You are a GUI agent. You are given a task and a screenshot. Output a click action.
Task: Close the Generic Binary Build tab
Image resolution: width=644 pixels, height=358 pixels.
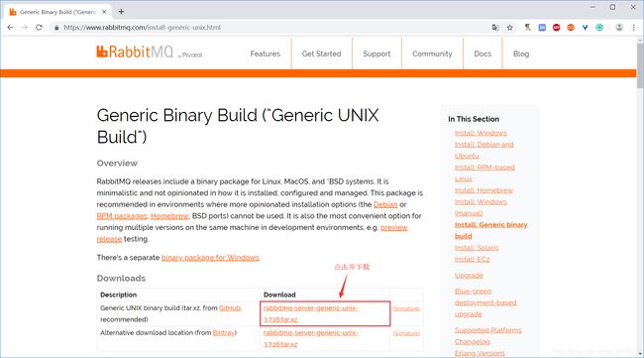(104, 12)
